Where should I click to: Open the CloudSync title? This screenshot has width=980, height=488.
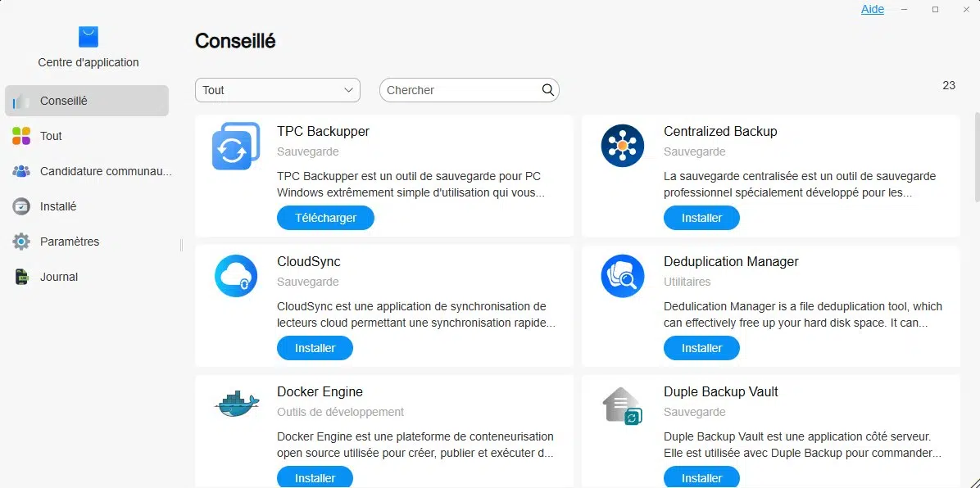tap(309, 262)
